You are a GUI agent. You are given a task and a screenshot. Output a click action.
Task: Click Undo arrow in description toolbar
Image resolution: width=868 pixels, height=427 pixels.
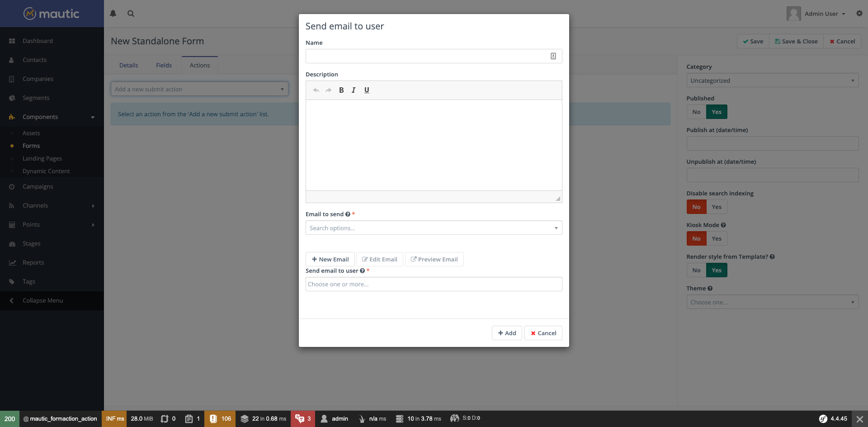click(316, 90)
